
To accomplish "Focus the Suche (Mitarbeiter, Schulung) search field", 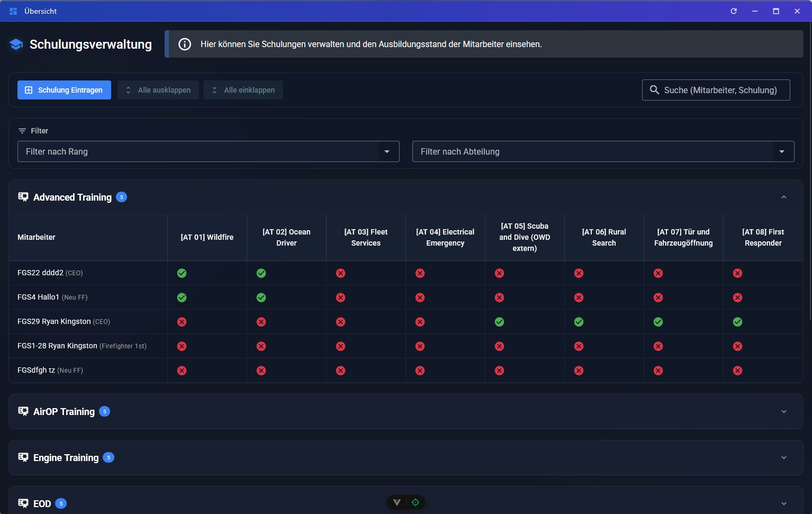I will (x=716, y=90).
